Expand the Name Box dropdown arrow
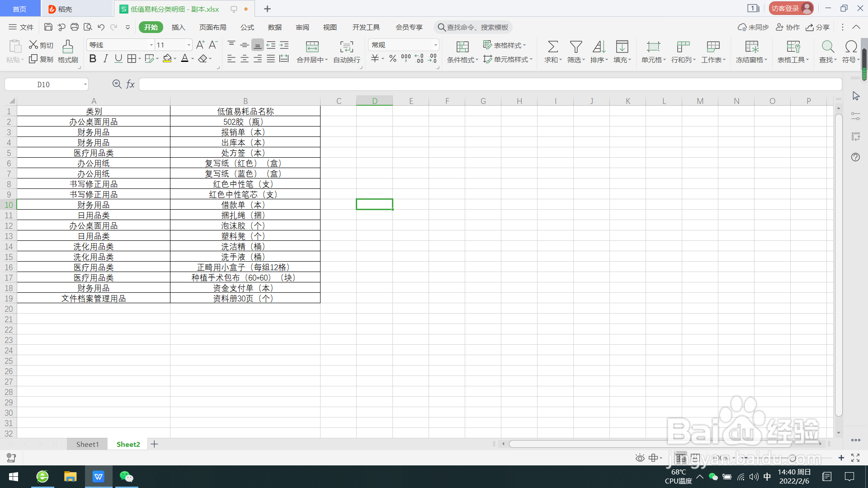868x488 pixels. pos(85,84)
